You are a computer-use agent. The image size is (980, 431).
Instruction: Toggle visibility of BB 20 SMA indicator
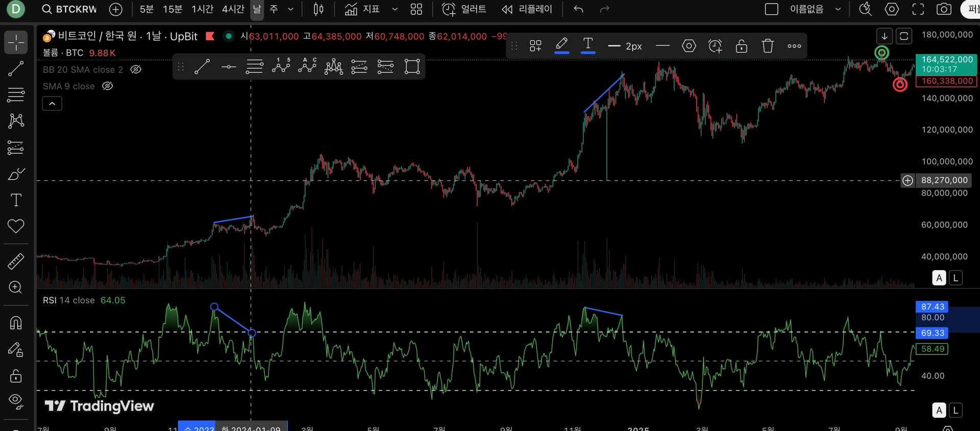[x=136, y=69]
